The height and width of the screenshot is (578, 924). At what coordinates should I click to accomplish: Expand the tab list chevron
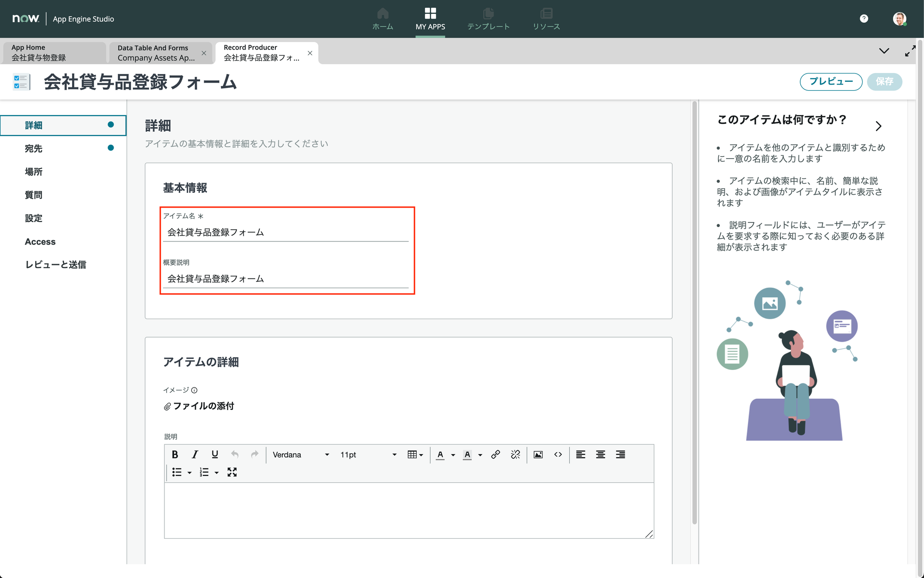tap(884, 51)
